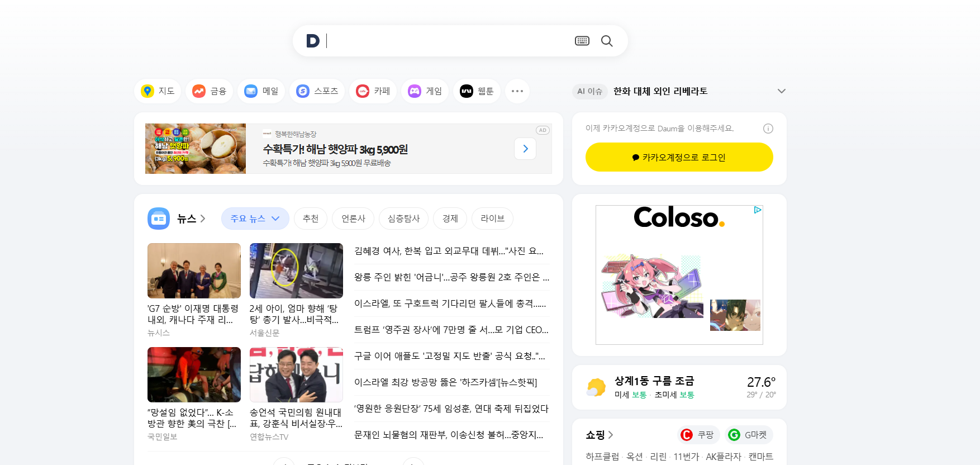Open headline 구글 이어 애플도 고정밀 지도 반출
The height and width of the screenshot is (465, 980).
click(x=449, y=356)
